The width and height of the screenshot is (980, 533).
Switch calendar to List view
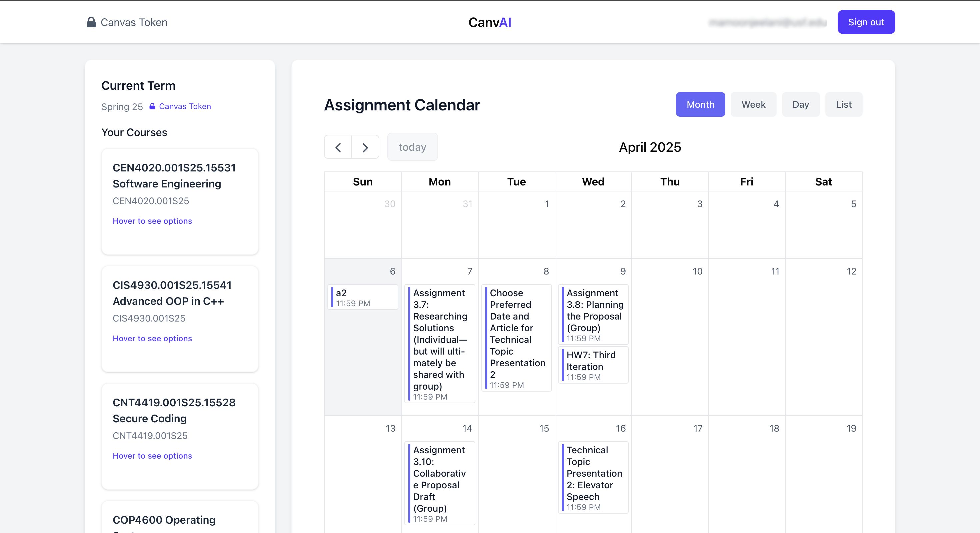pyautogui.click(x=843, y=104)
